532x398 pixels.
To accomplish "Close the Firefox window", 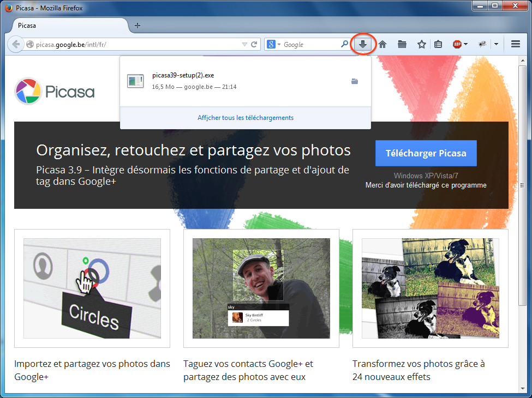I will point(516,6).
